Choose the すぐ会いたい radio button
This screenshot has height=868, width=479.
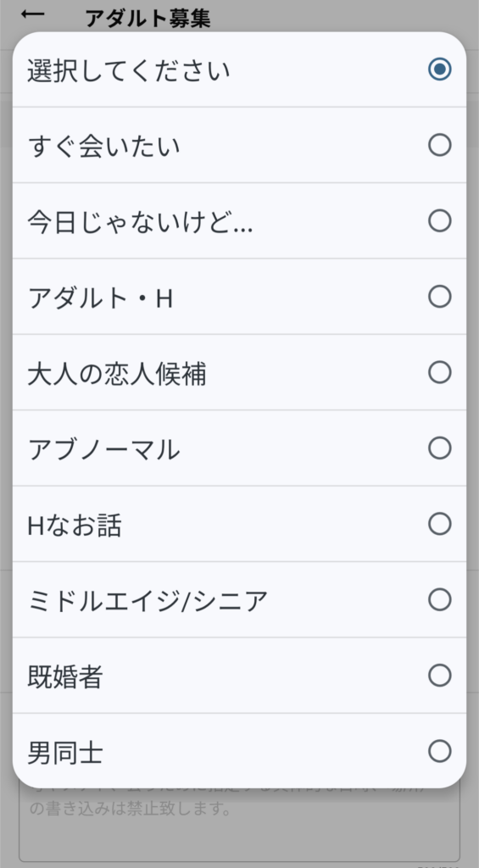pos(440,145)
